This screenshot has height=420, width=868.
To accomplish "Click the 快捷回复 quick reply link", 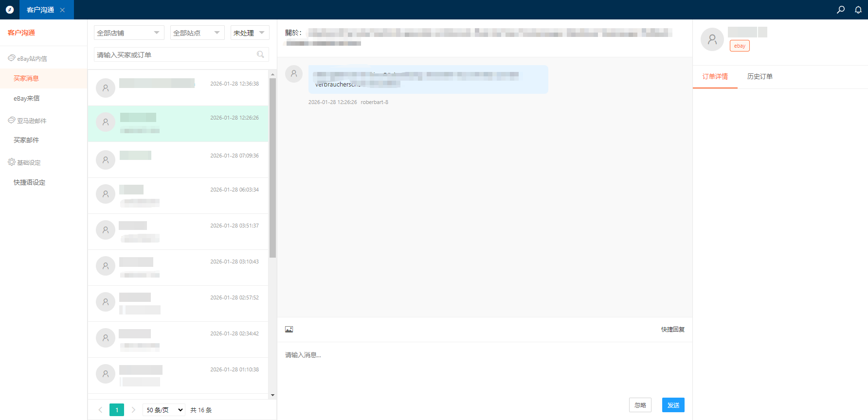I will (672, 330).
